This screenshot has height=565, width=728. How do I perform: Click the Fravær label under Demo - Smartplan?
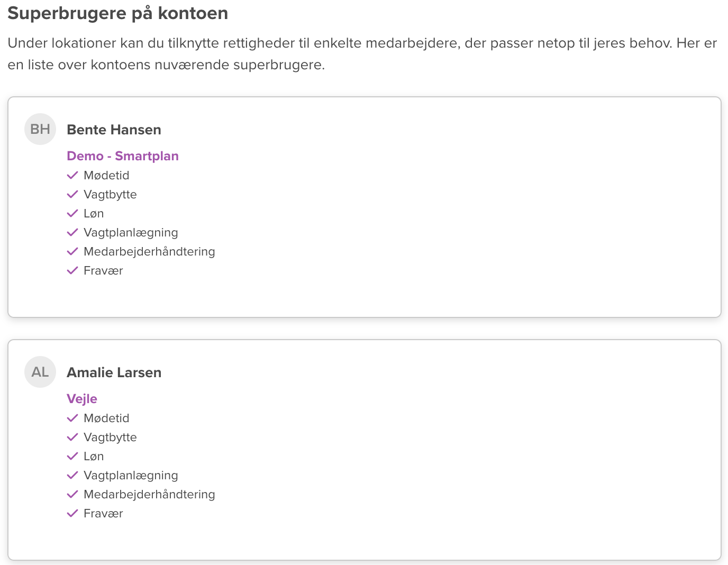tap(103, 270)
